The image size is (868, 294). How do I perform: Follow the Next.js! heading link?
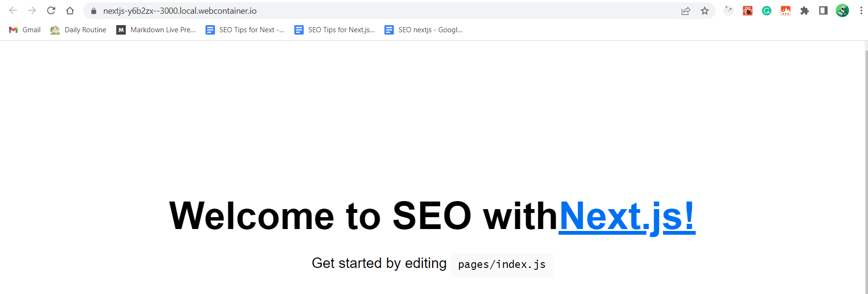tap(627, 216)
